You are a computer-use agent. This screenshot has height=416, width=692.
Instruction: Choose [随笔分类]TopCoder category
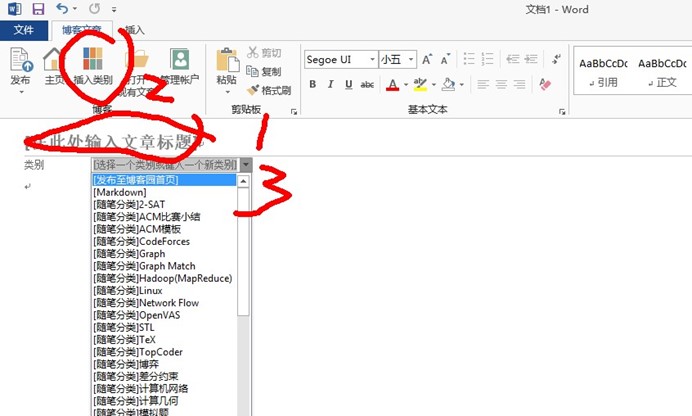pyautogui.click(x=164, y=352)
